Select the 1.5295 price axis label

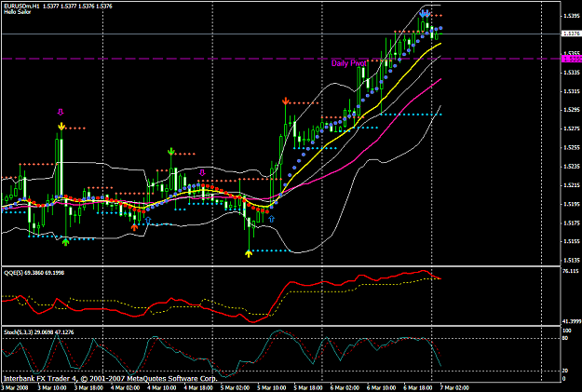coord(572,110)
